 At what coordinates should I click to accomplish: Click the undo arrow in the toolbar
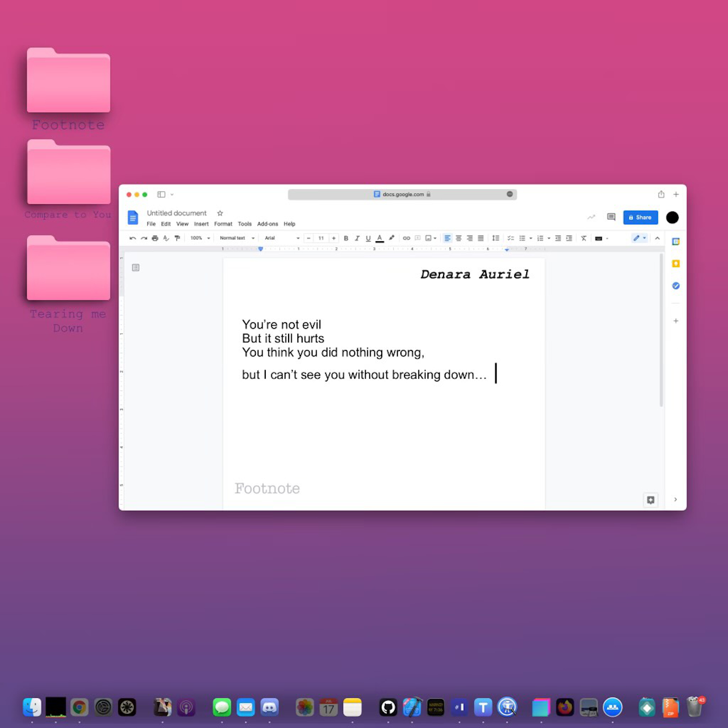(x=133, y=238)
